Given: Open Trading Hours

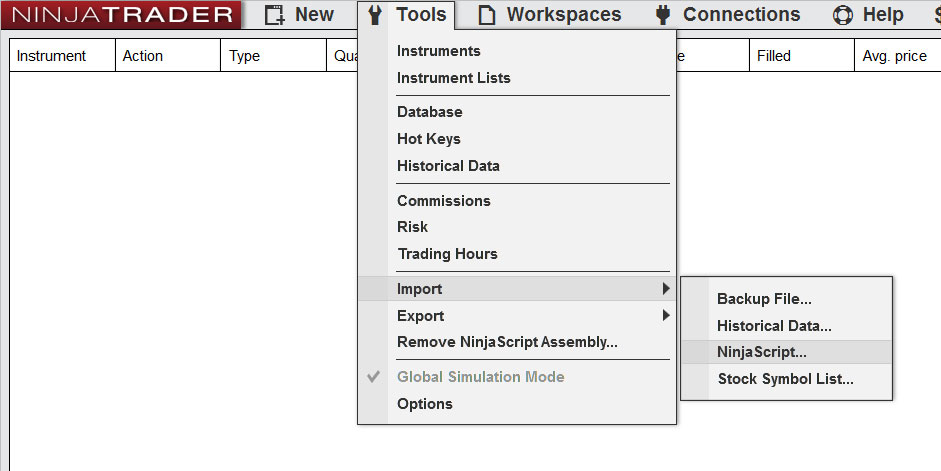Looking at the screenshot, I should point(448,254).
